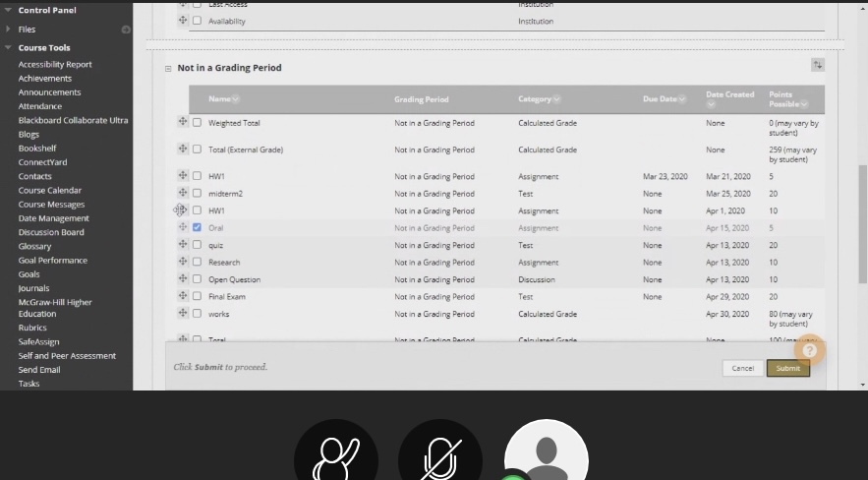Grab the move handle for Final Exam row
Image resolution: width=868 pixels, height=480 pixels.
click(183, 295)
